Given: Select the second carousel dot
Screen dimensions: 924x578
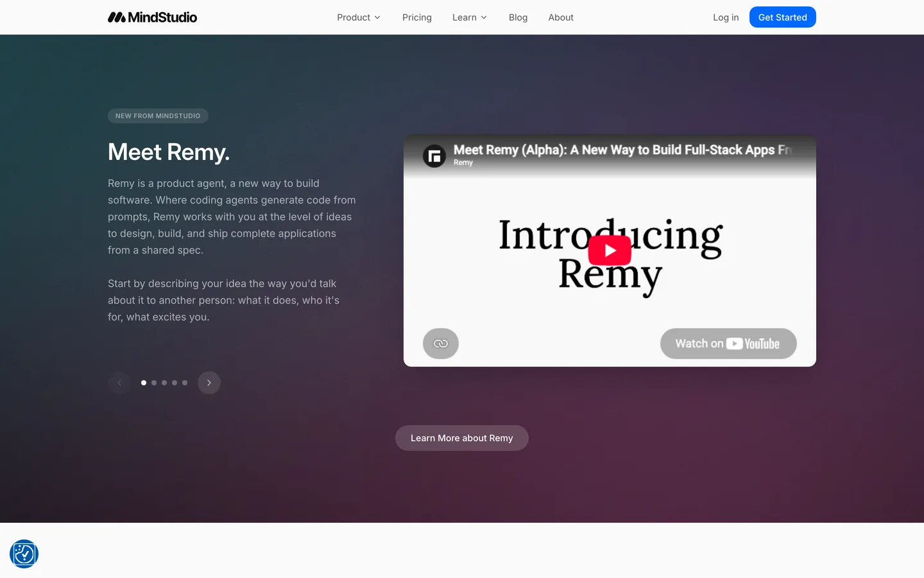Looking at the screenshot, I should (x=154, y=383).
